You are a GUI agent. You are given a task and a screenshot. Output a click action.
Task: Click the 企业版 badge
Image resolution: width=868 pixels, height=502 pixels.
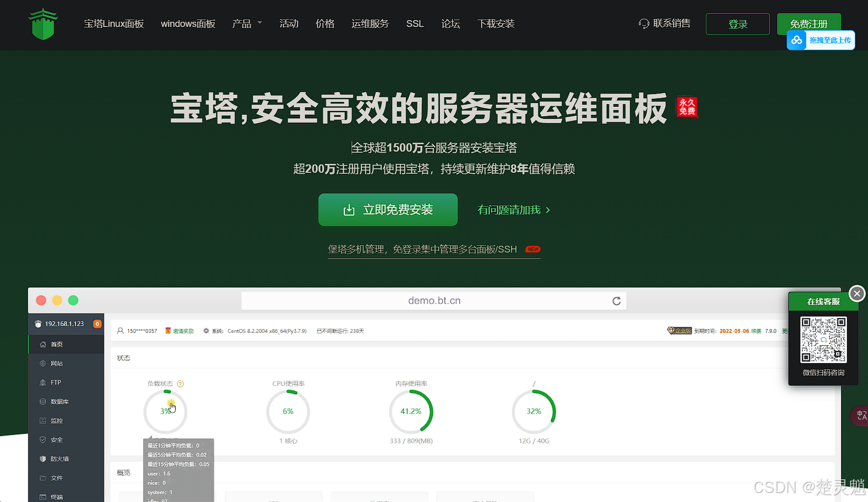coord(680,331)
